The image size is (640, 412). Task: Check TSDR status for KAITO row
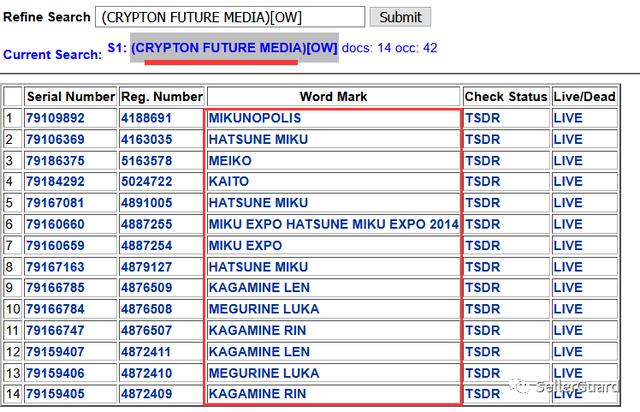click(482, 181)
